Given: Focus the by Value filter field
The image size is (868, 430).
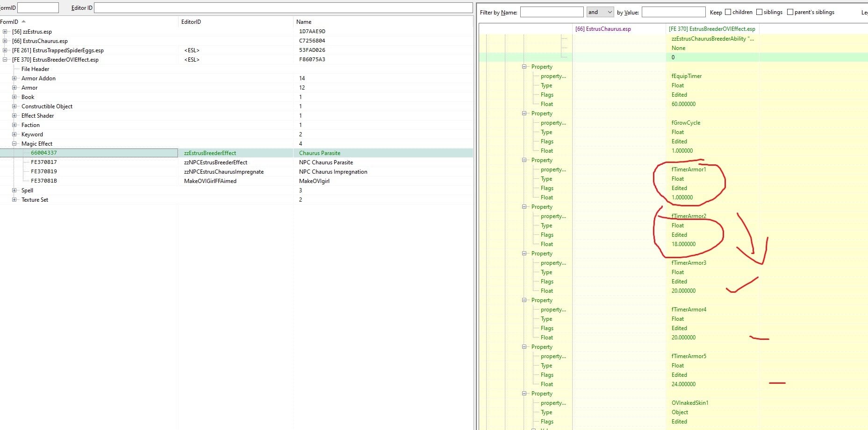Looking at the screenshot, I should pyautogui.click(x=674, y=12).
